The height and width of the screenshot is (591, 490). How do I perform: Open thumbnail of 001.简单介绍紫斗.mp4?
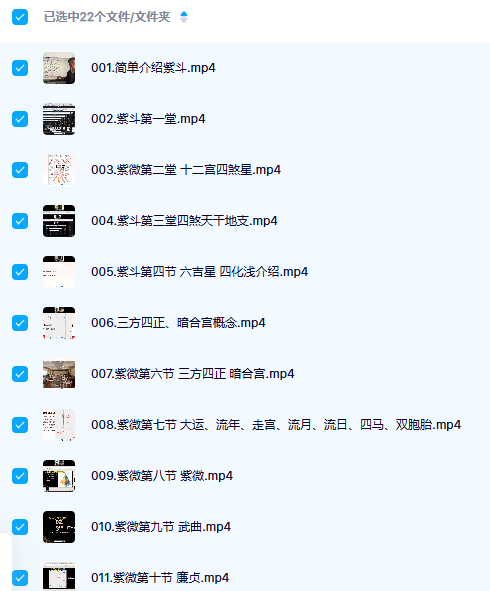[x=59, y=68]
